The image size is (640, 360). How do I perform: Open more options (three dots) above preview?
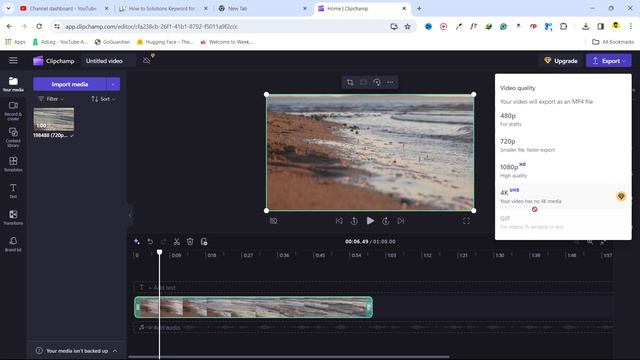tap(390, 82)
